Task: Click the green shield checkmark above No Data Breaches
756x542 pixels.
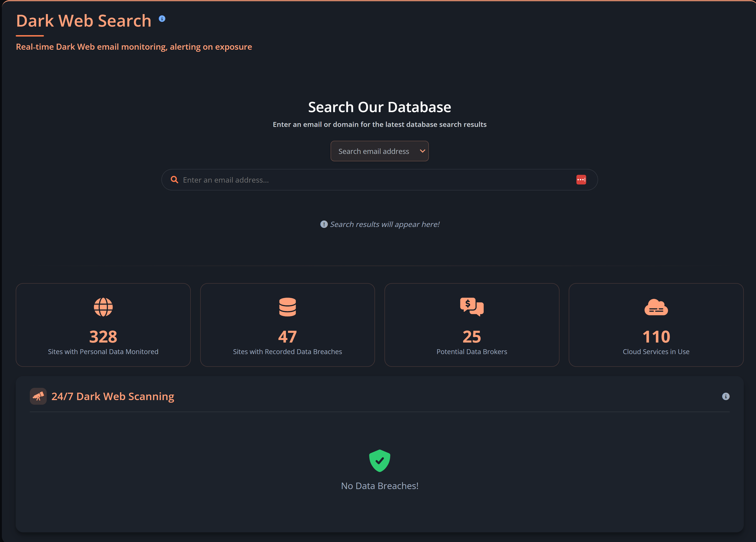Action: 380,461
